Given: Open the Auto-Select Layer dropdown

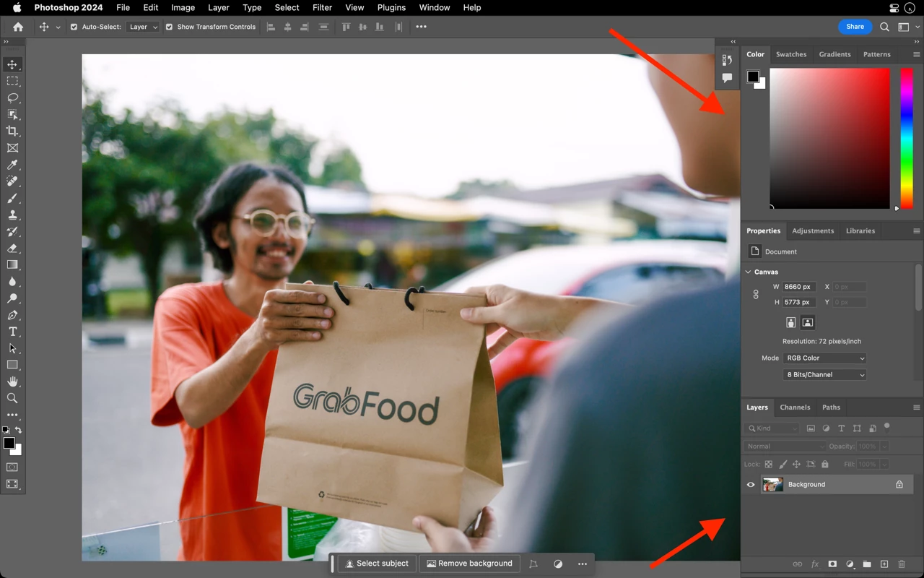Looking at the screenshot, I should click(x=142, y=27).
